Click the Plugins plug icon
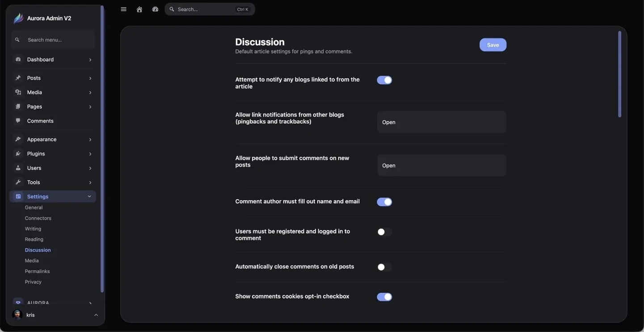 point(18,154)
